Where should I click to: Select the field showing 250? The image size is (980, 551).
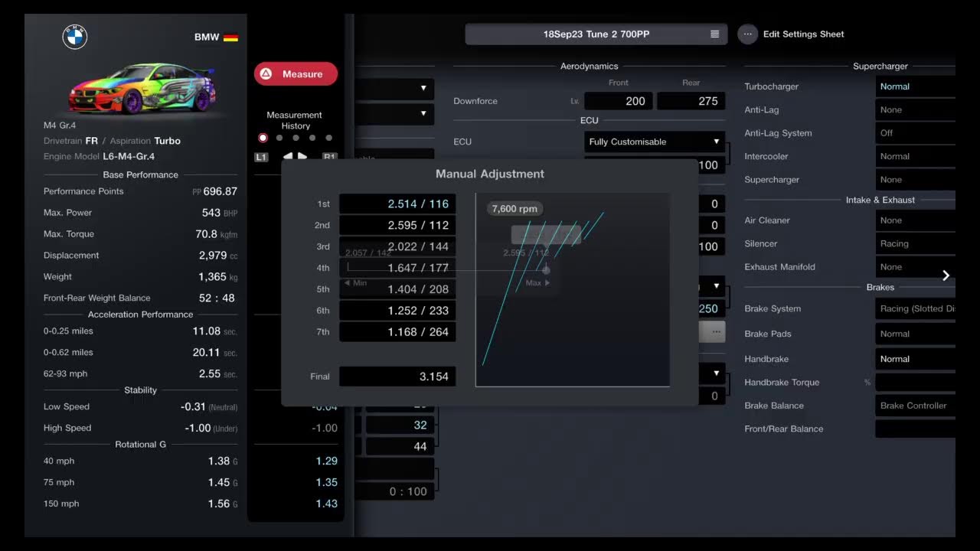[x=711, y=308]
